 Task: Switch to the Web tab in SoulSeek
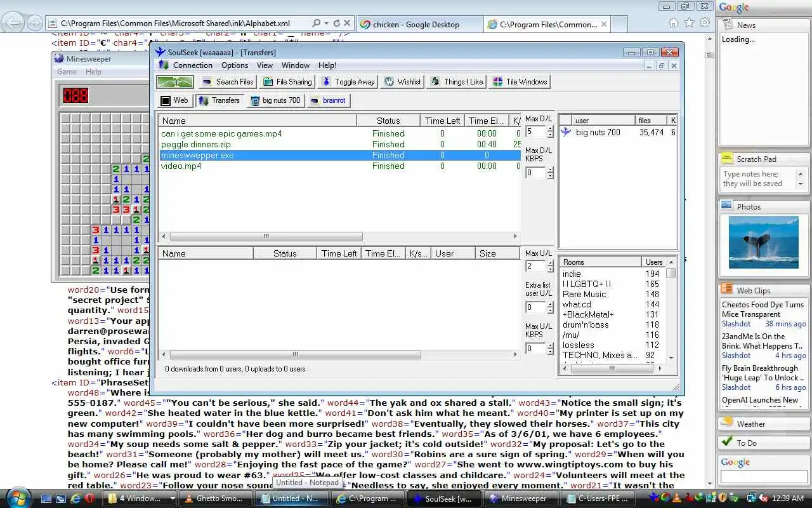174,100
